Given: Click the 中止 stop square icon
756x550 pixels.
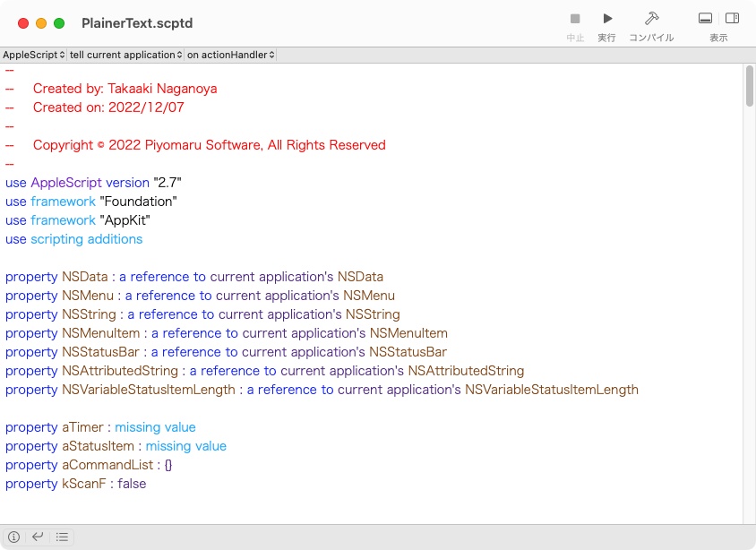Looking at the screenshot, I should [x=574, y=17].
